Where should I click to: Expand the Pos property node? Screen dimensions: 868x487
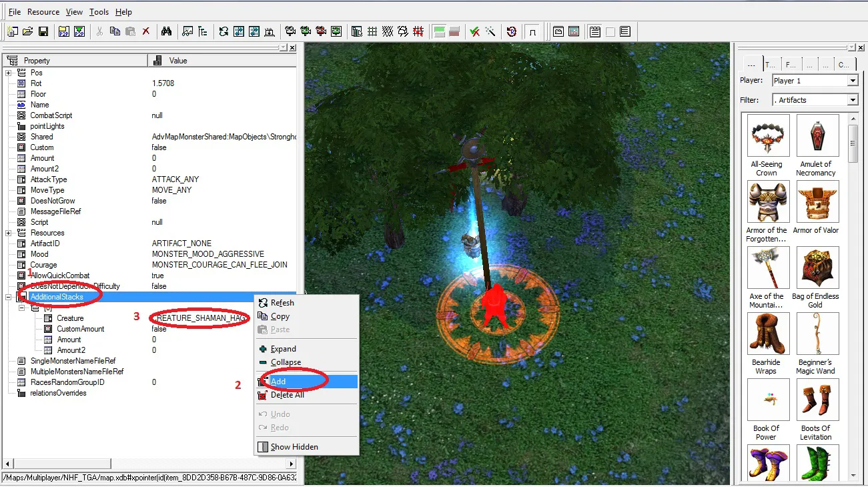9,73
